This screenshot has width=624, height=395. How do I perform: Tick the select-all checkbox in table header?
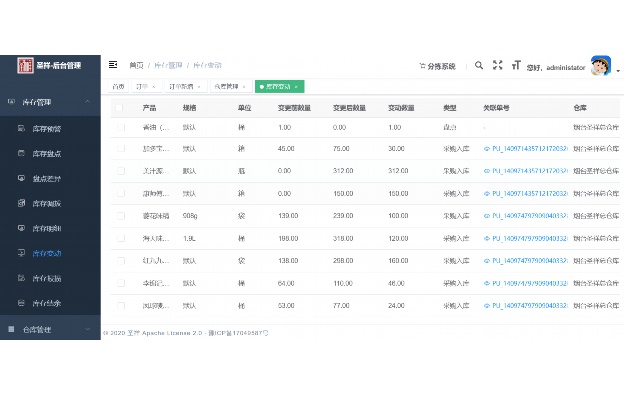point(119,107)
